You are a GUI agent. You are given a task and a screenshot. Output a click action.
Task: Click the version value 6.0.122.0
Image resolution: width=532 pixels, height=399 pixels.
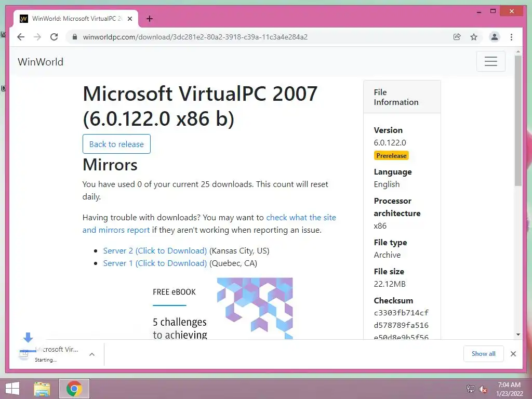(390, 143)
